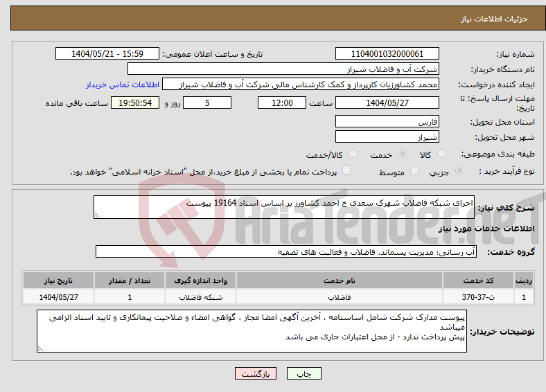Screen dimensions: 546x392
Task: Click the requester field محمد کشاورزیان
Action: pos(301,84)
